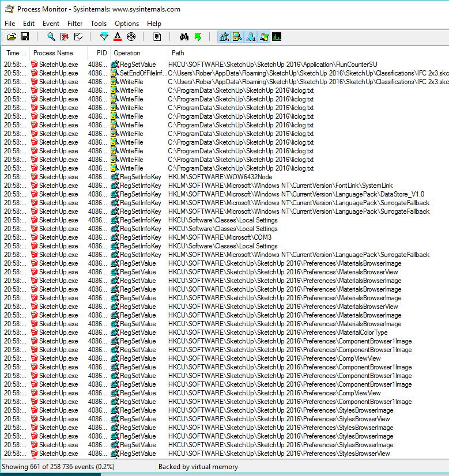Click the Save floppy disk icon

pyautogui.click(x=25, y=37)
